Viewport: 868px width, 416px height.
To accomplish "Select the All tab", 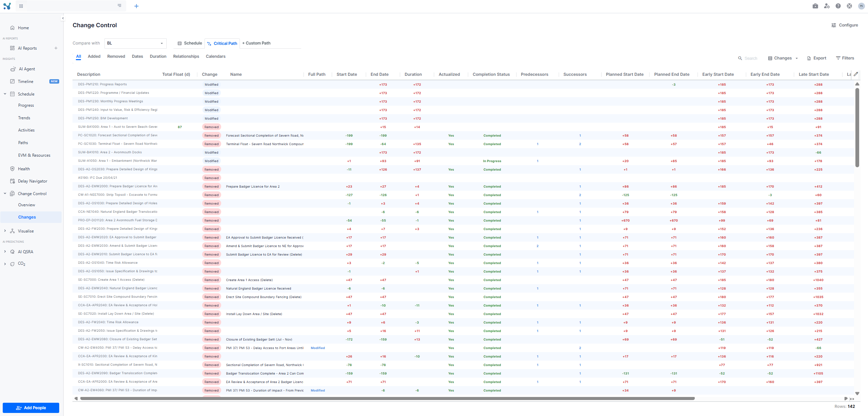I will point(79,56).
